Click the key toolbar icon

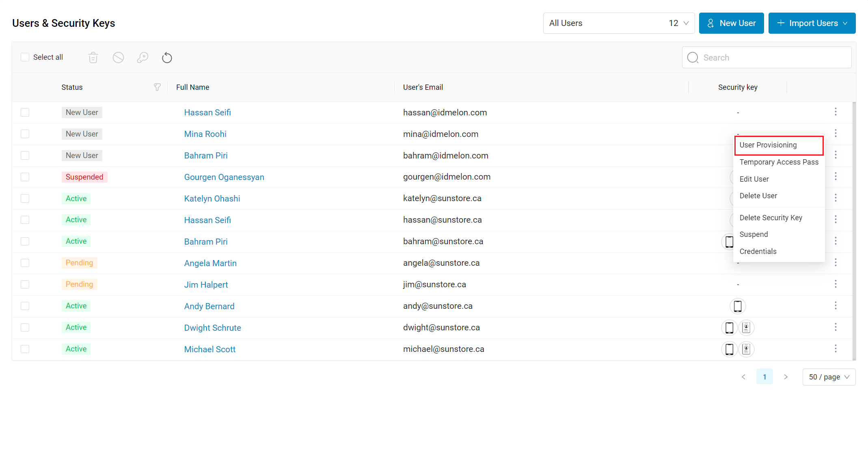pos(143,58)
